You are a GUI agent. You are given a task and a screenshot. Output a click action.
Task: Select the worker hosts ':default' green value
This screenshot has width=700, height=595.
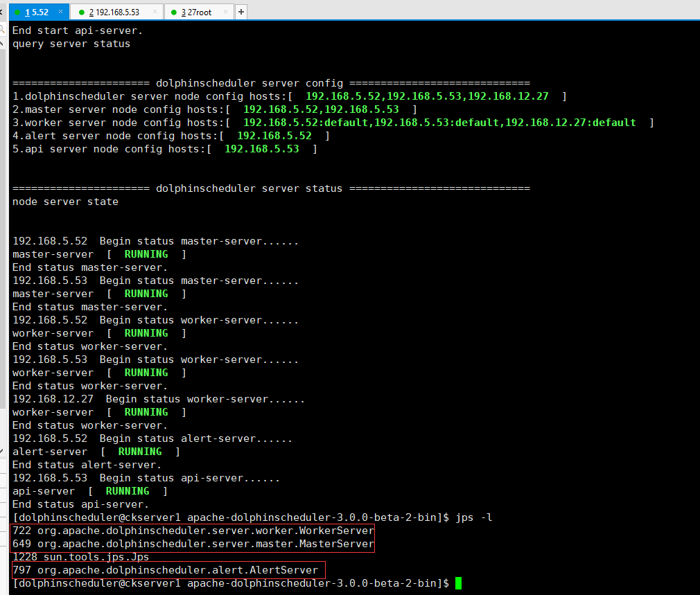439,123
